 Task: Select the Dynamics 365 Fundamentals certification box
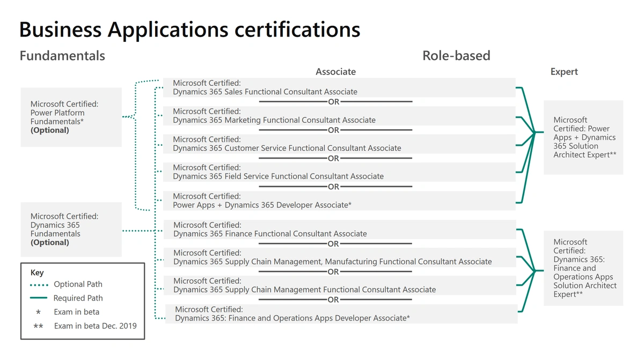pos(71,229)
